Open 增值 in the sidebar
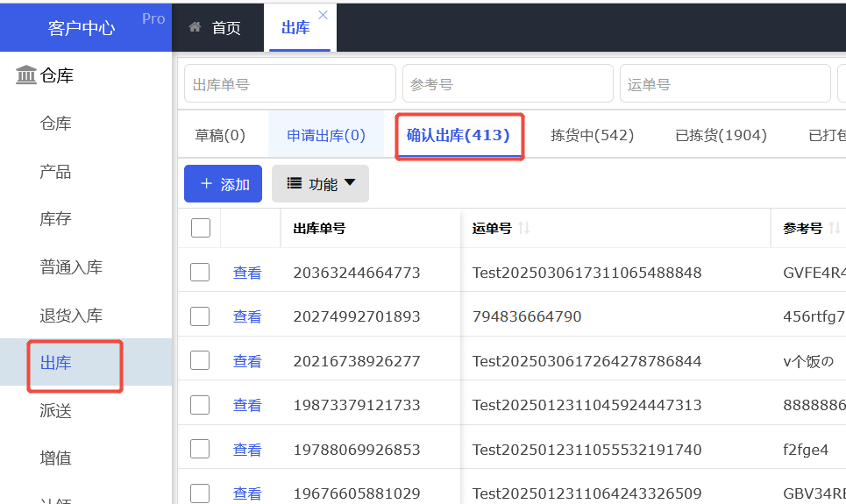 click(55, 458)
